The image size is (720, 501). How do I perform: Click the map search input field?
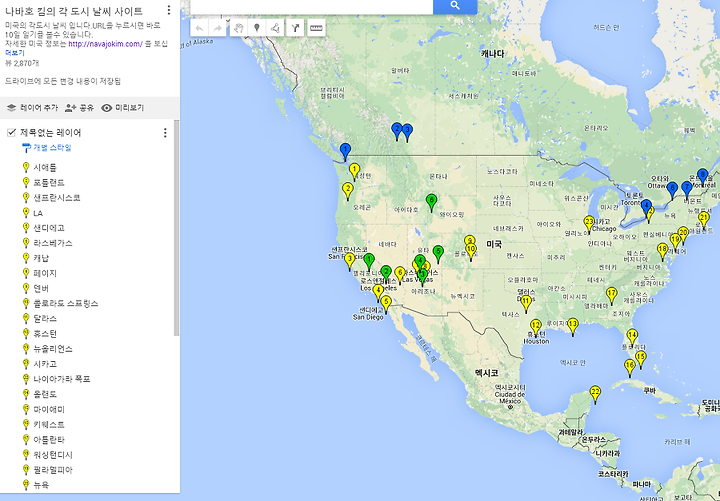tap(311, 6)
